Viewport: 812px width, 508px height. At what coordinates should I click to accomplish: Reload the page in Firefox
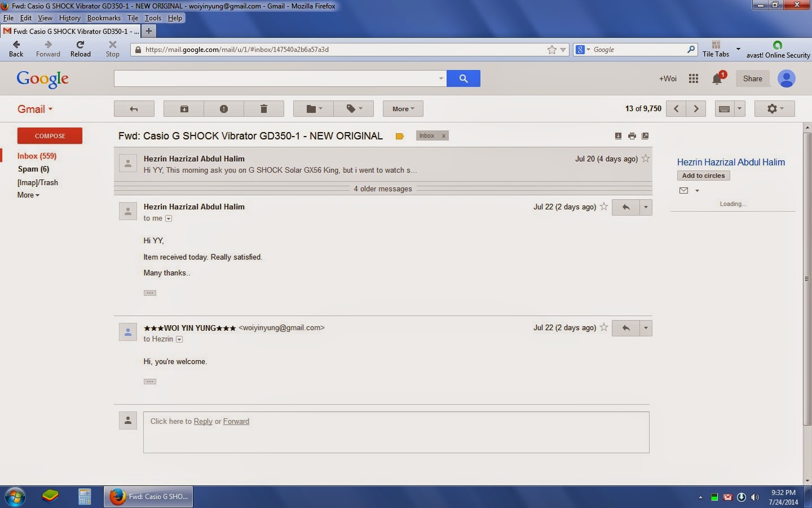coord(80,49)
